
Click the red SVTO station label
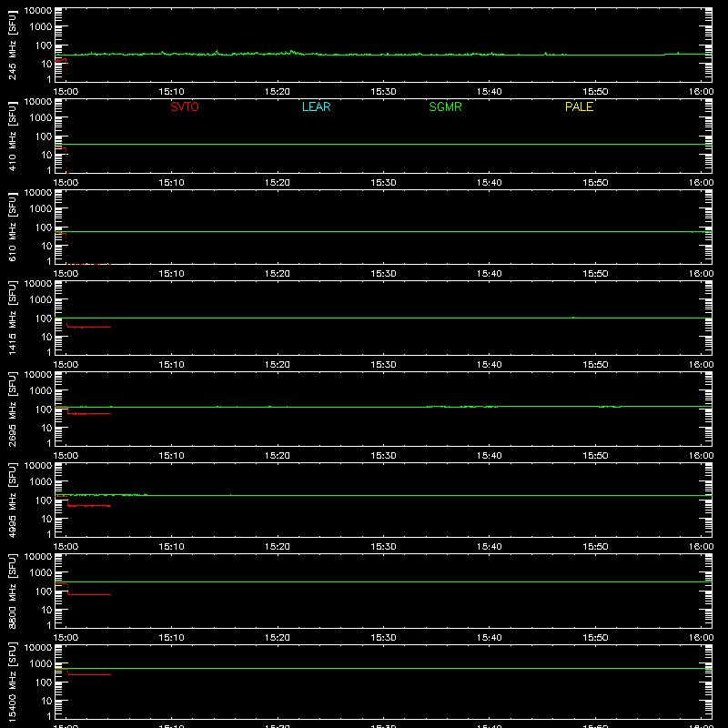(185, 106)
